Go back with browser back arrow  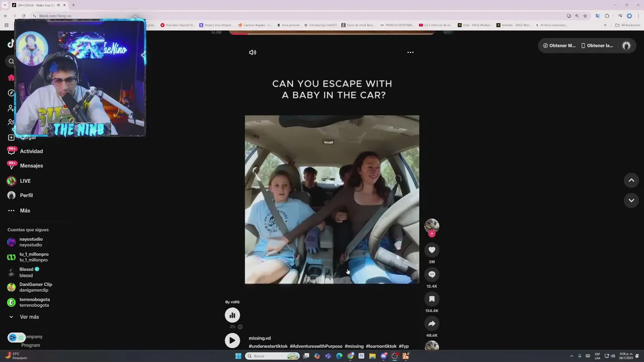[x=6, y=16]
